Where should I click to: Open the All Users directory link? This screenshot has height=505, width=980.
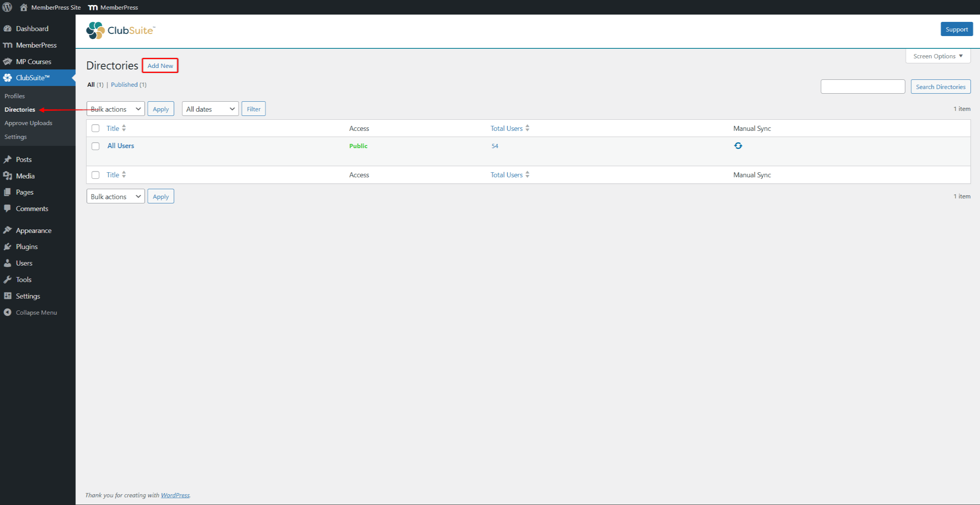coord(120,145)
